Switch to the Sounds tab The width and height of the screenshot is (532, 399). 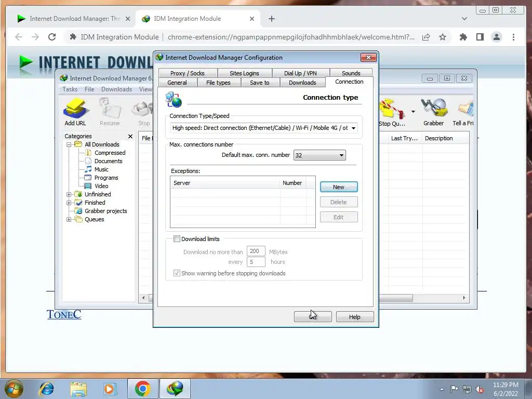coord(351,73)
